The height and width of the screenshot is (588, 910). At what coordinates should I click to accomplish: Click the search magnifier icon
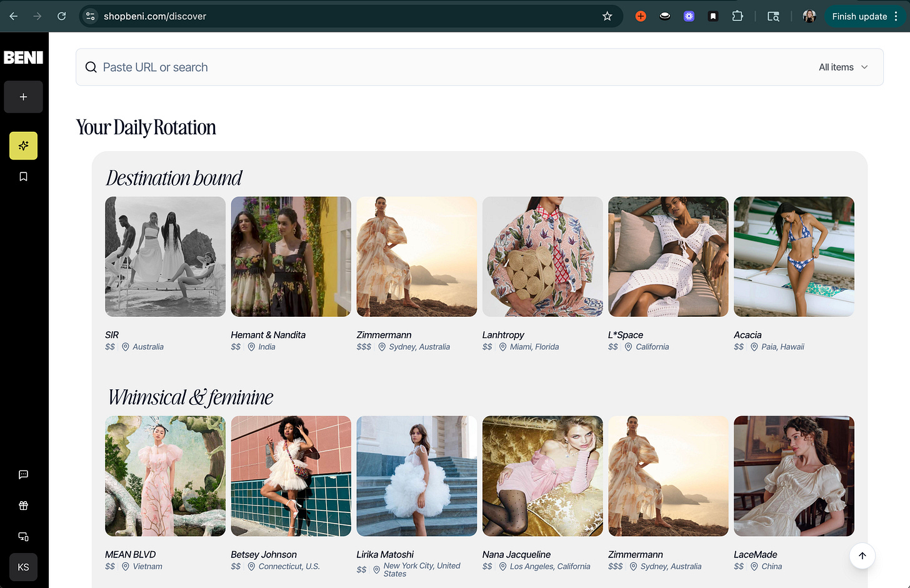tap(91, 67)
